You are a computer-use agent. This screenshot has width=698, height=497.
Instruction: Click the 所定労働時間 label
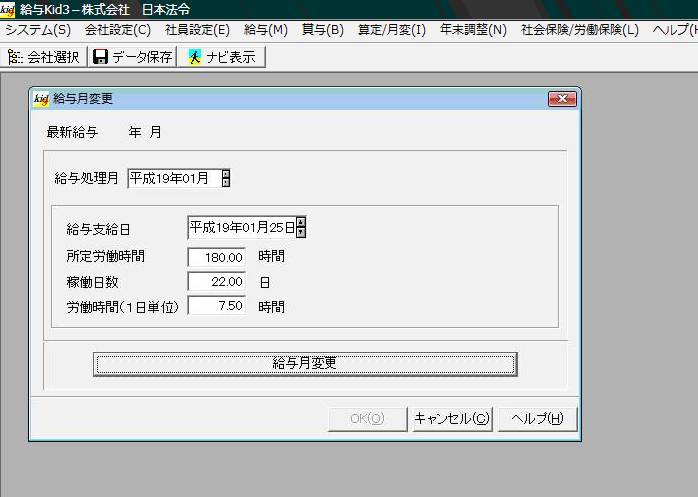pos(106,257)
